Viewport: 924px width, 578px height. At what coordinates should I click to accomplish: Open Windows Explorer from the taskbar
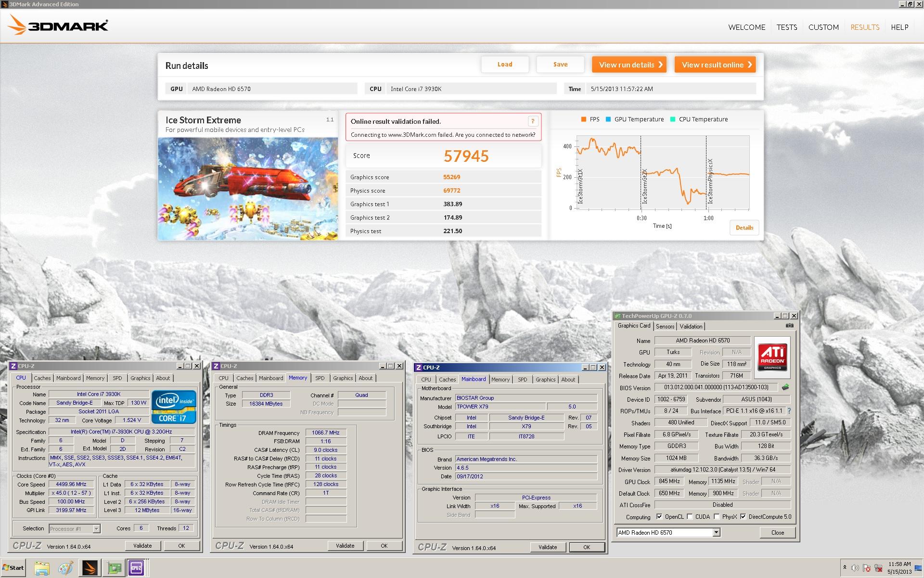pyautogui.click(x=42, y=568)
